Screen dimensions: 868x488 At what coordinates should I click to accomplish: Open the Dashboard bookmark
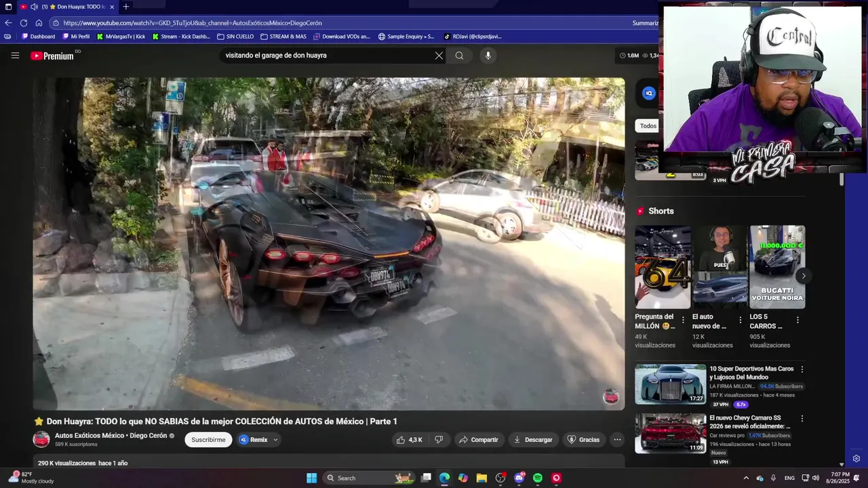[39, 37]
